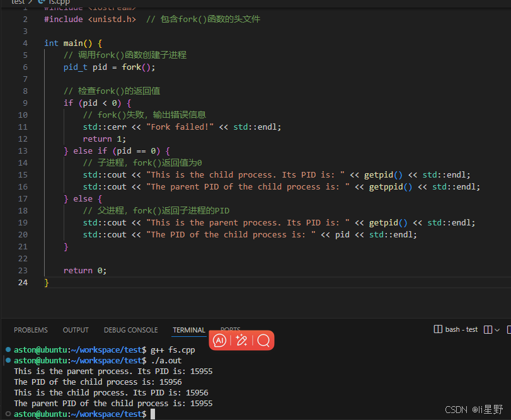Click the blue command decoration dot beside ./a.out
Viewport: 511px width, 420px height.
[x=8, y=360]
